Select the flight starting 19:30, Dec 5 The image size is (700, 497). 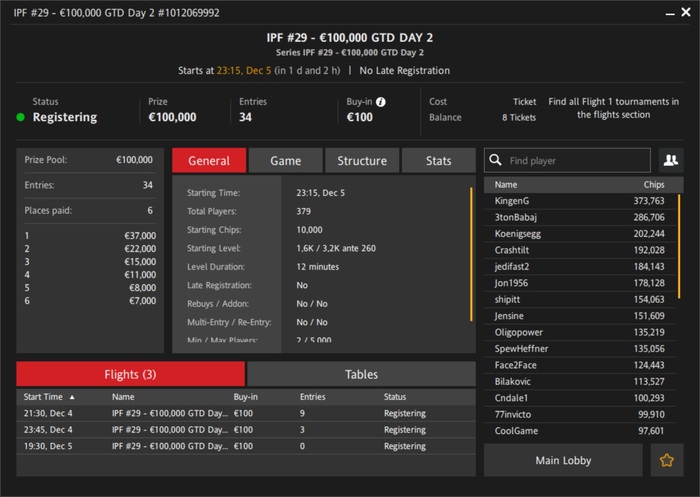[246, 446]
